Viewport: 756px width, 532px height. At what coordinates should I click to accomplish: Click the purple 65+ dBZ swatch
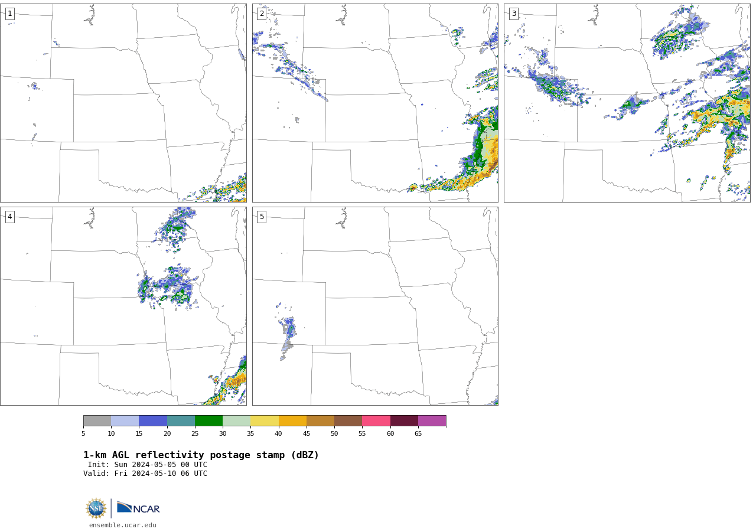coord(432,420)
